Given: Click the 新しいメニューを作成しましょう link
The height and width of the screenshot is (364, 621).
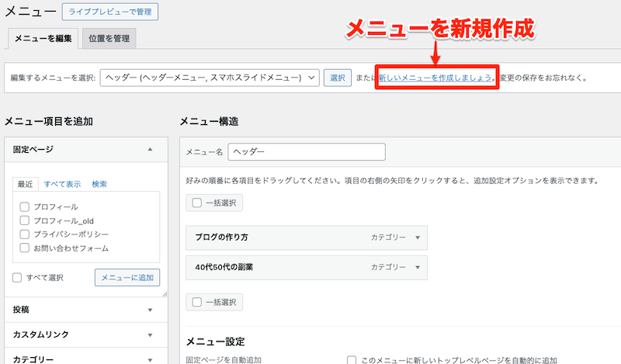Looking at the screenshot, I should pos(436,78).
